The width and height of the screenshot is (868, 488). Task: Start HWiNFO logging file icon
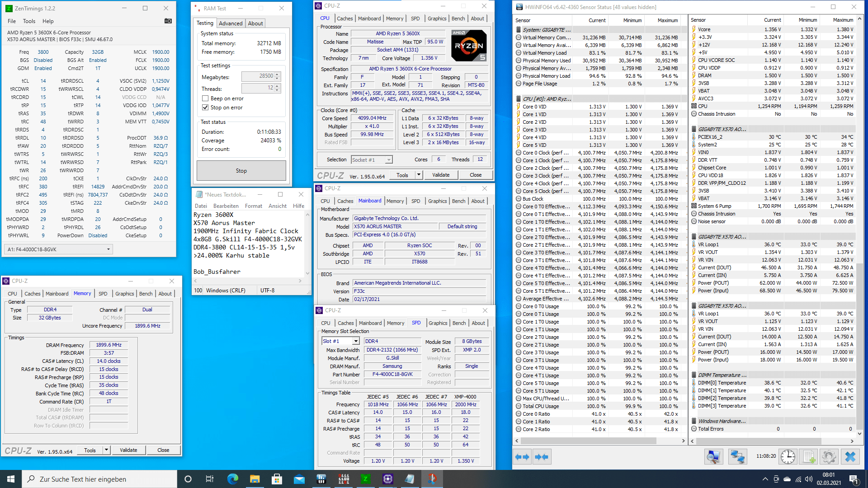pos(809,457)
